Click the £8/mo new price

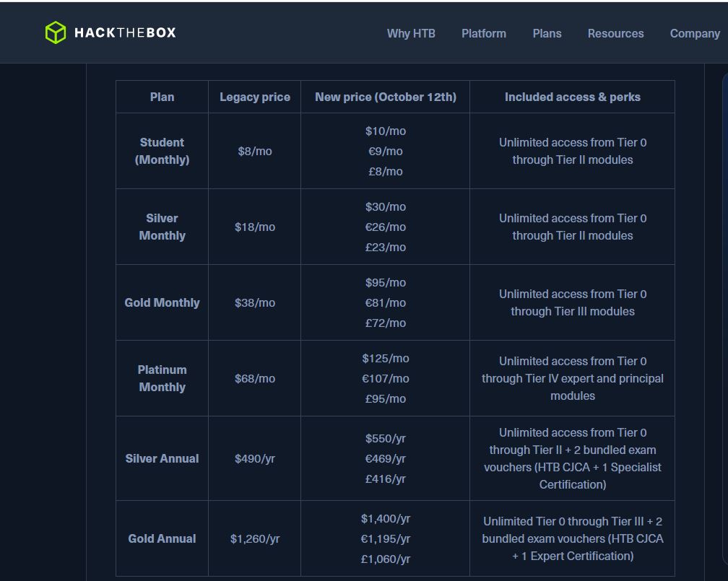[386, 171]
